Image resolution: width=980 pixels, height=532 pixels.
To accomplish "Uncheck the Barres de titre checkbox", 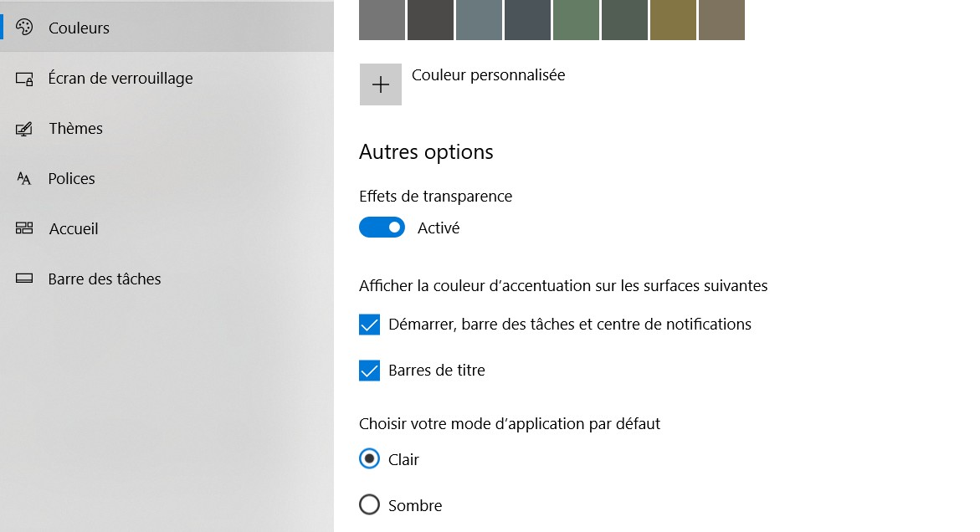I will pyautogui.click(x=370, y=371).
